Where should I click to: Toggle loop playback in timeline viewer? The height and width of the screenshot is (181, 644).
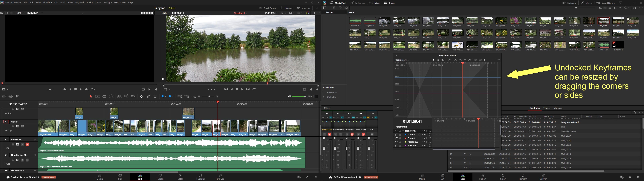(x=254, y=89)
